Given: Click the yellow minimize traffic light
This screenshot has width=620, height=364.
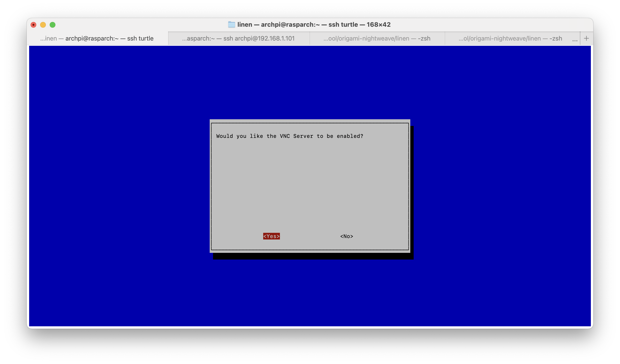Looking at the screenshot, I should click(x=43, y=25).
